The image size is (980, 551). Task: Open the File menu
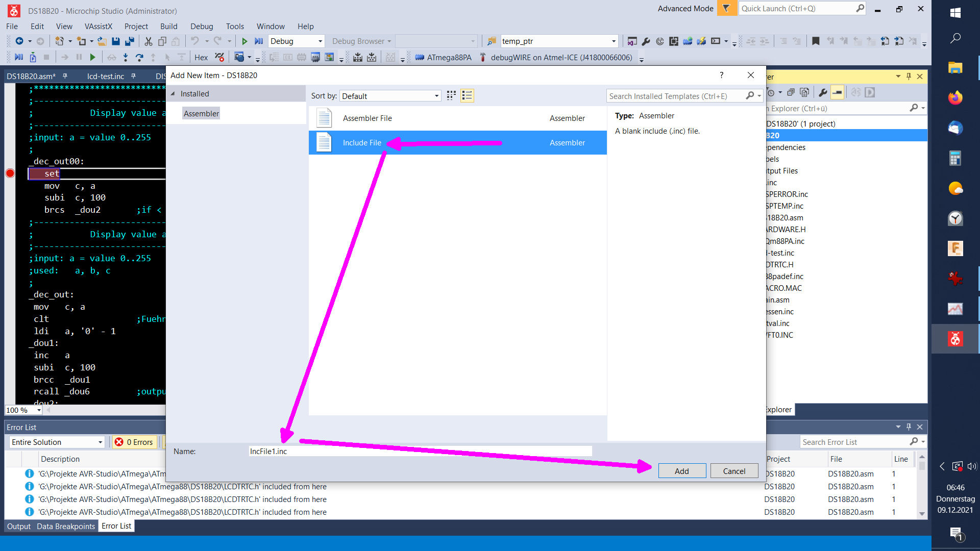click(x=12, y=27)
